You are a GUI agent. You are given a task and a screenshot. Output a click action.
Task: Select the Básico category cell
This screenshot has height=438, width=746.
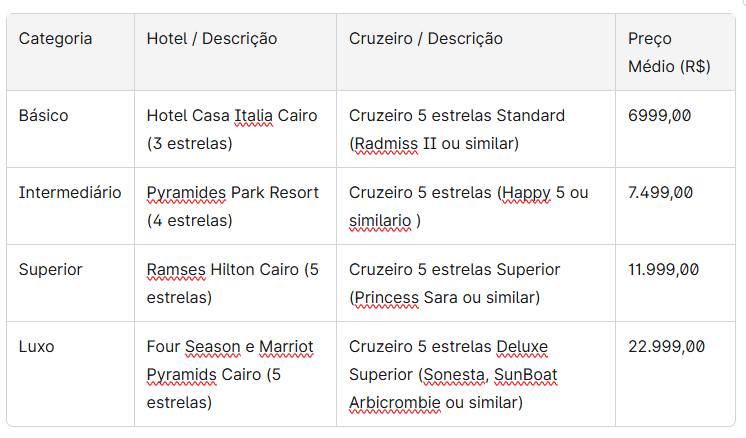click(x=44, y=116)
